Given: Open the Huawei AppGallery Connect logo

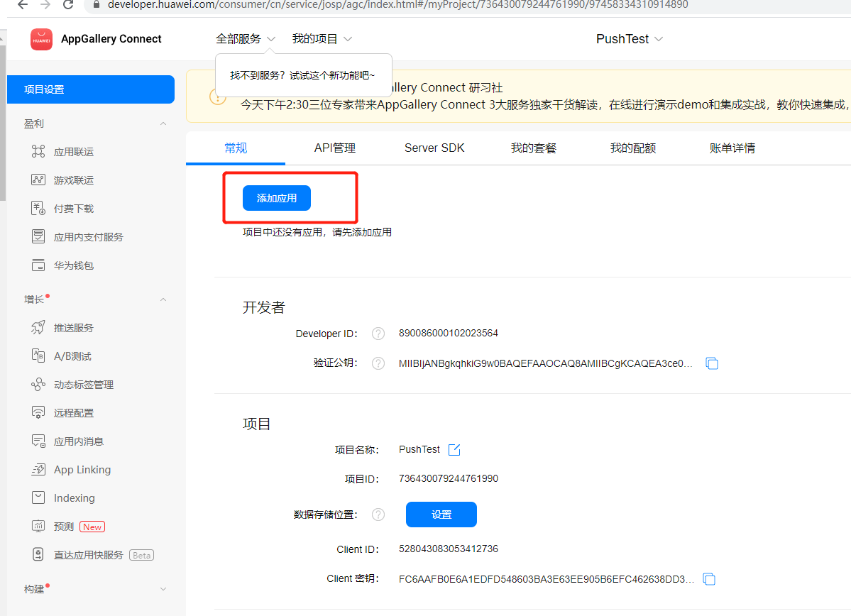Looking at the screenshot, I should pyautogui.click(x=42, y=39).
